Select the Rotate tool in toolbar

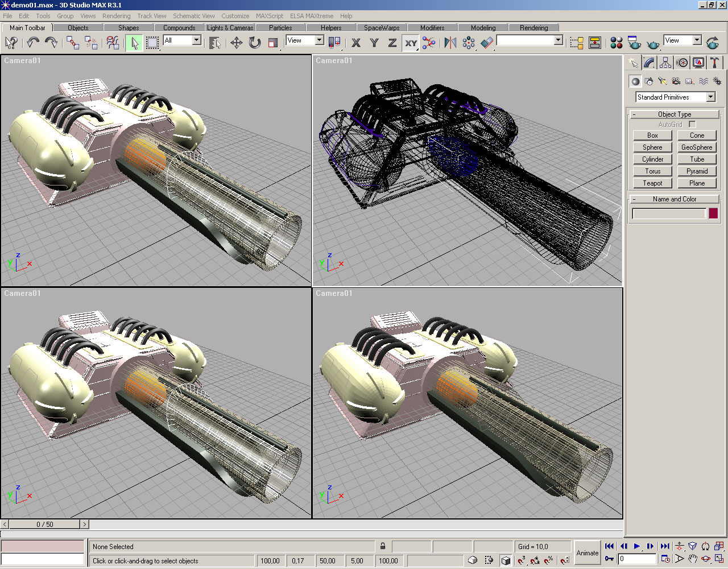click(255, 43)
